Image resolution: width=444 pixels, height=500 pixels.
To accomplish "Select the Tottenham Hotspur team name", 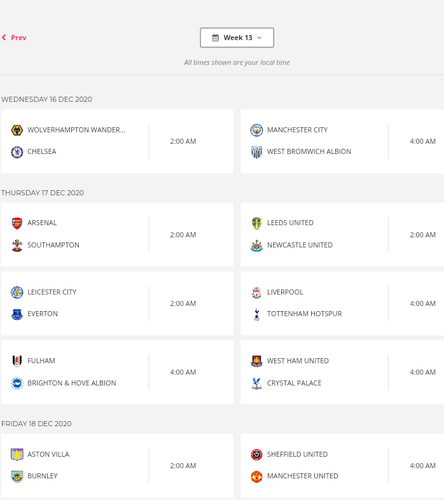I will coord(304,314).
